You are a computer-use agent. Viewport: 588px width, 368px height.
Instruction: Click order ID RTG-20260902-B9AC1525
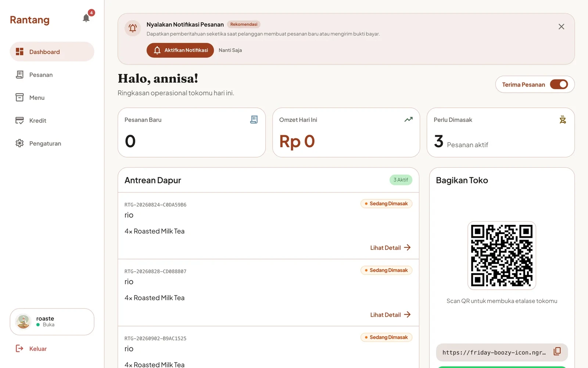click(155, 339)
